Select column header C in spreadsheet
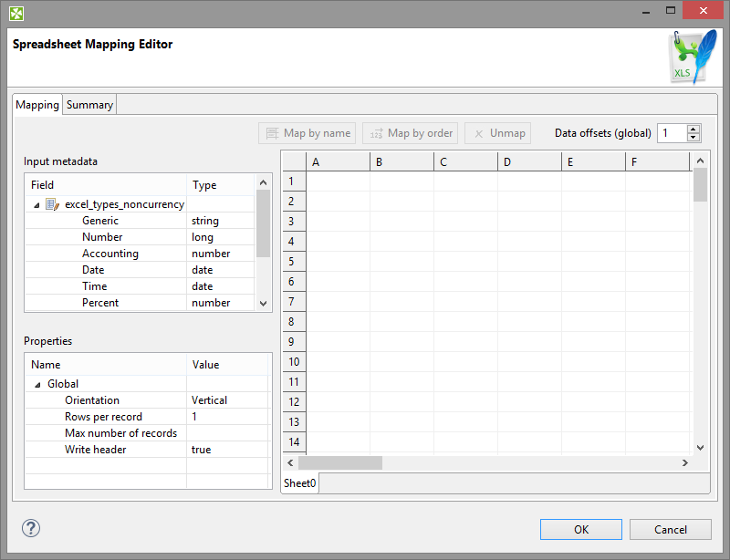Viewport: 730px width, 560px height. pos(443,162)
